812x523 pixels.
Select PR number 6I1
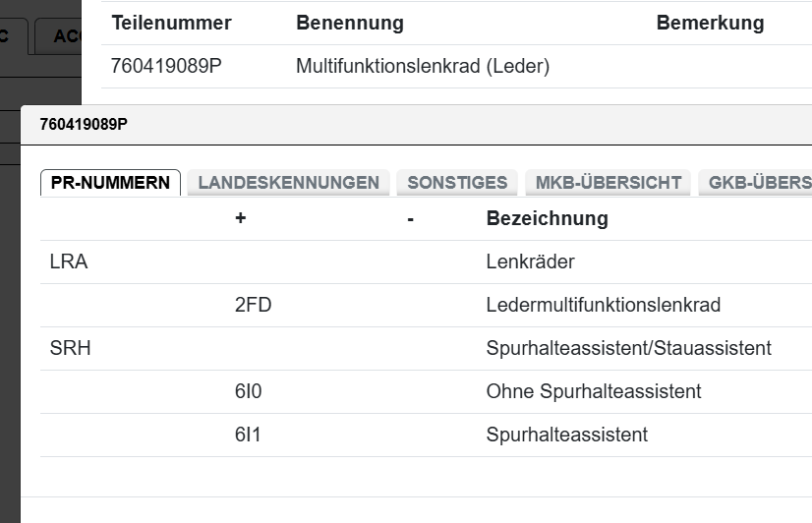click(x=248, y=435)
